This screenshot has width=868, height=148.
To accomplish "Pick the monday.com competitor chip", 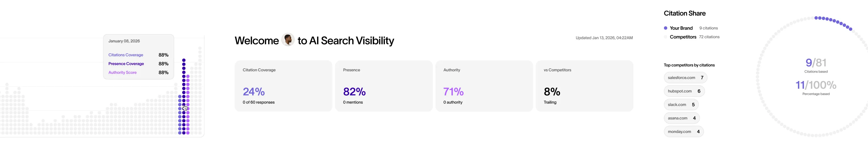I will (x=683, y=132).
